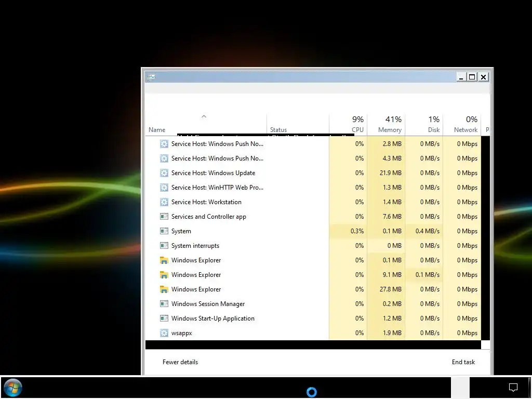Click the sort arrow above the Name column

click(204, 116)
